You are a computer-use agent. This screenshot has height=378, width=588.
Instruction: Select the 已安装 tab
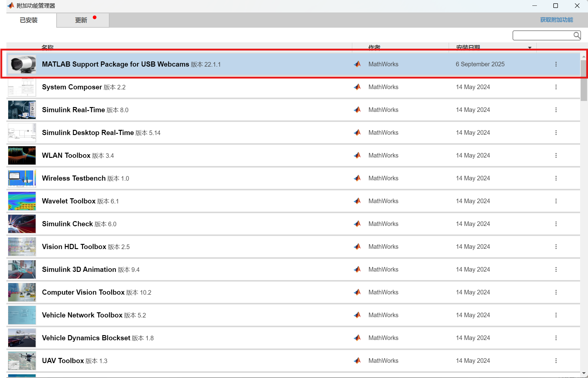pos(29,20)
